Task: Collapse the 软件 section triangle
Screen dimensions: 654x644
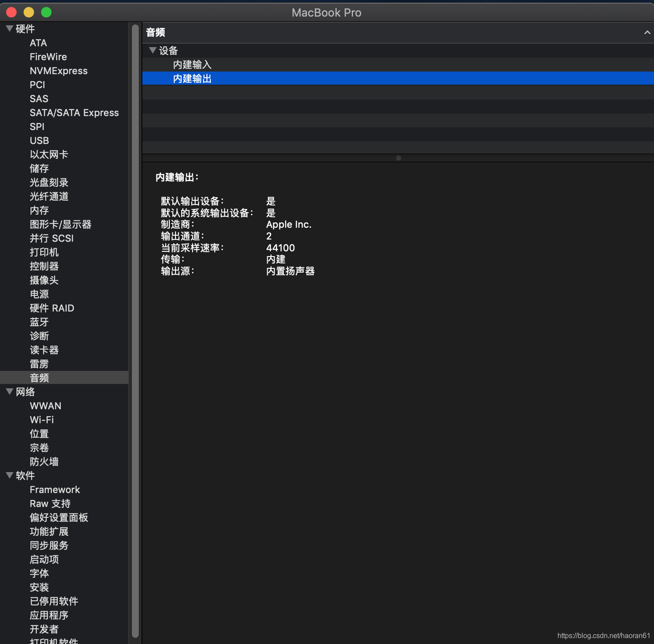Action: pos(9,476)
